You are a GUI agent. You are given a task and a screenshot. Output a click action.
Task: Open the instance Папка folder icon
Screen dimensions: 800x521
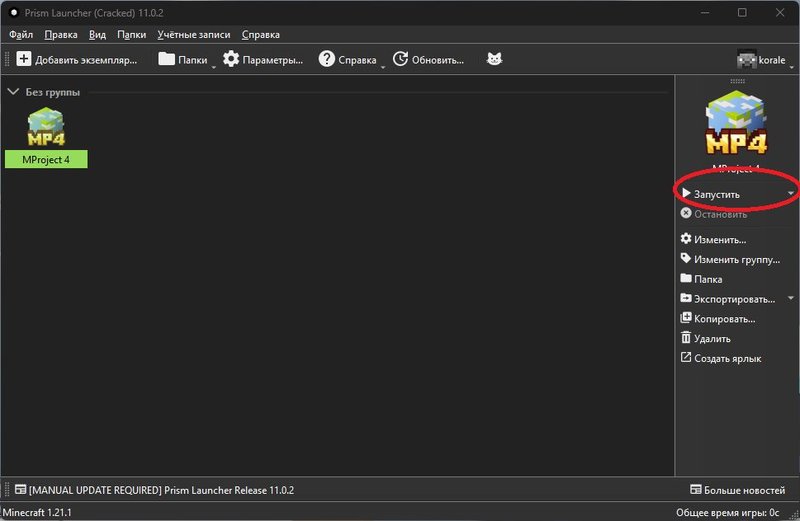point(686,278)
